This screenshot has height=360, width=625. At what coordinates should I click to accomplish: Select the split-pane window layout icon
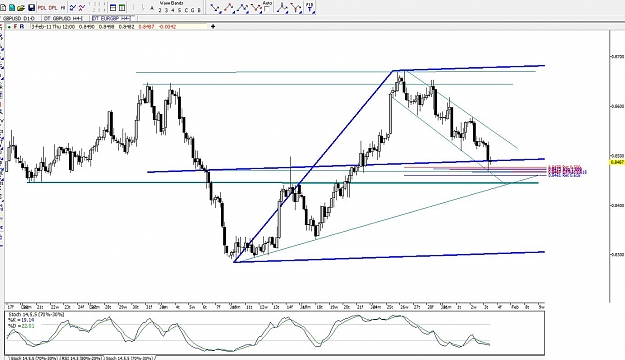click(x=122, y=8)
